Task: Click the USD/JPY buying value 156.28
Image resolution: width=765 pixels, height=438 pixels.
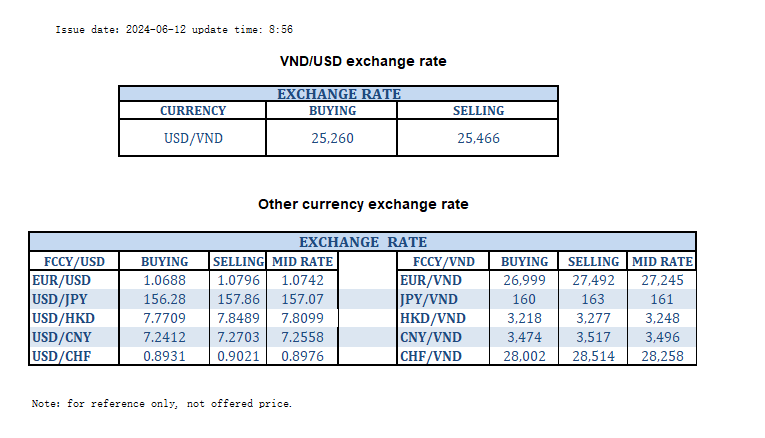Action: (x=166, y=298)
